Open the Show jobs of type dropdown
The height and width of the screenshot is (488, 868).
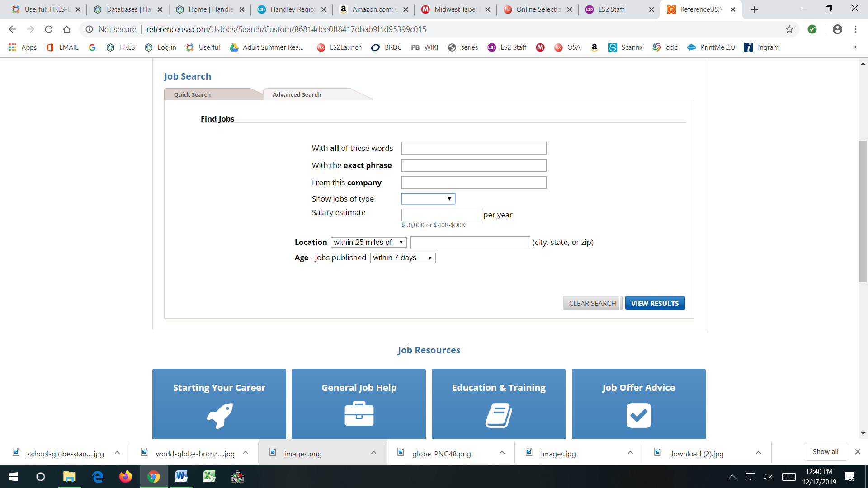point(427,199)
